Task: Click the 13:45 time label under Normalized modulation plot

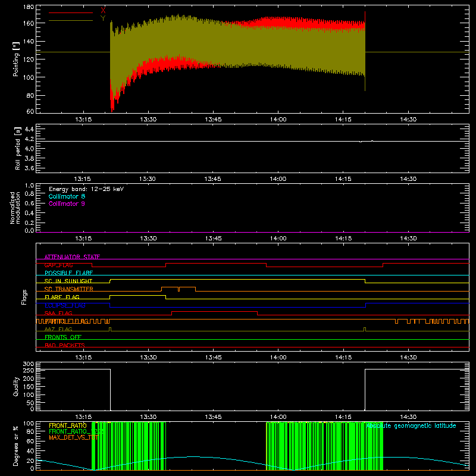Action: (214, 239)
